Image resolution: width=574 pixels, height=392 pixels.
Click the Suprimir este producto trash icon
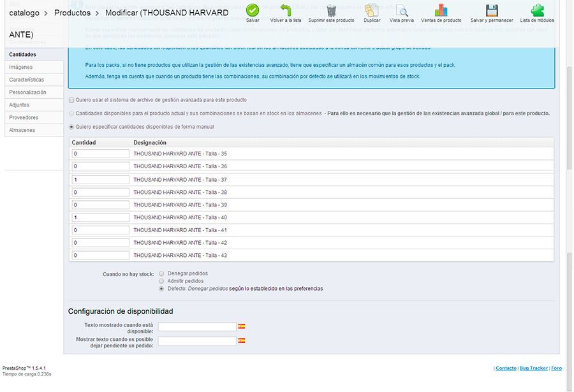tap(331, 10)
